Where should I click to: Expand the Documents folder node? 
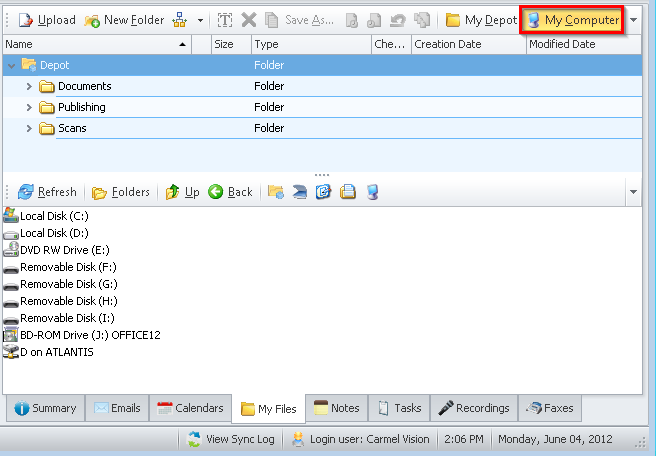pyautogui.click(x=29, y=86)
